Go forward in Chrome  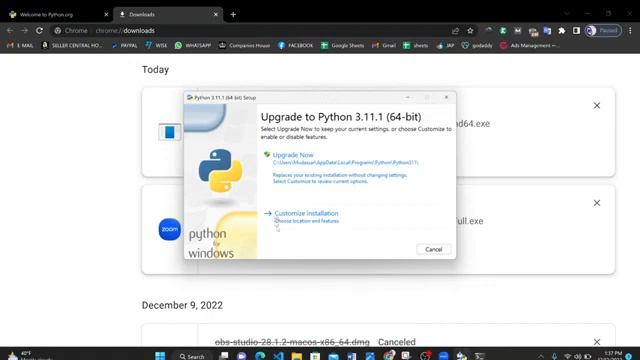click(24, 31)
